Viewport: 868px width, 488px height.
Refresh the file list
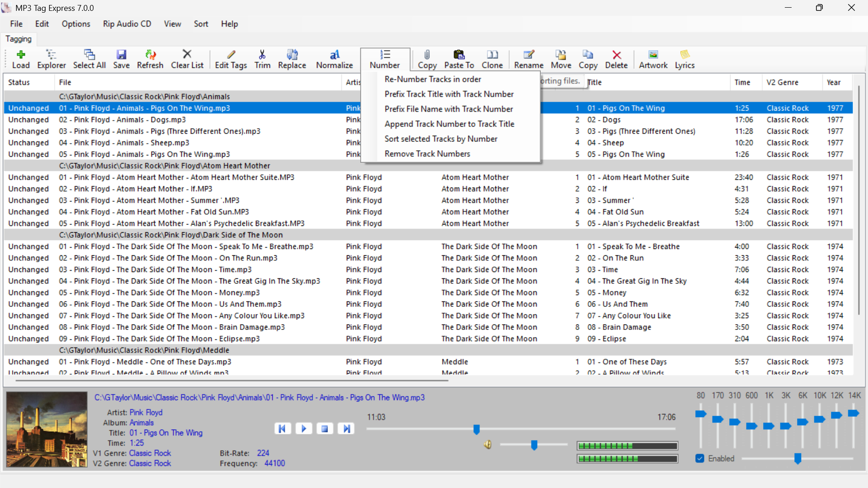point(150,59)
